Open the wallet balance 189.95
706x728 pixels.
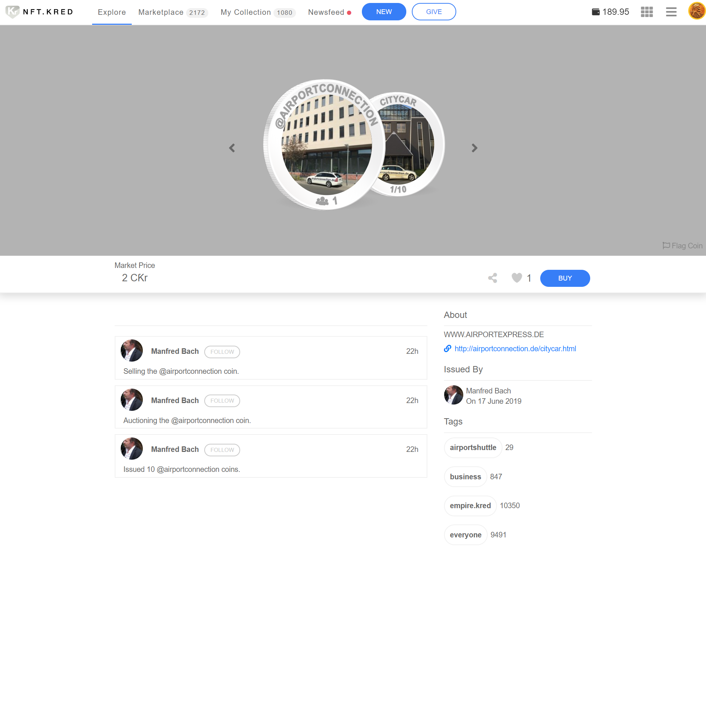pos(610,12)
